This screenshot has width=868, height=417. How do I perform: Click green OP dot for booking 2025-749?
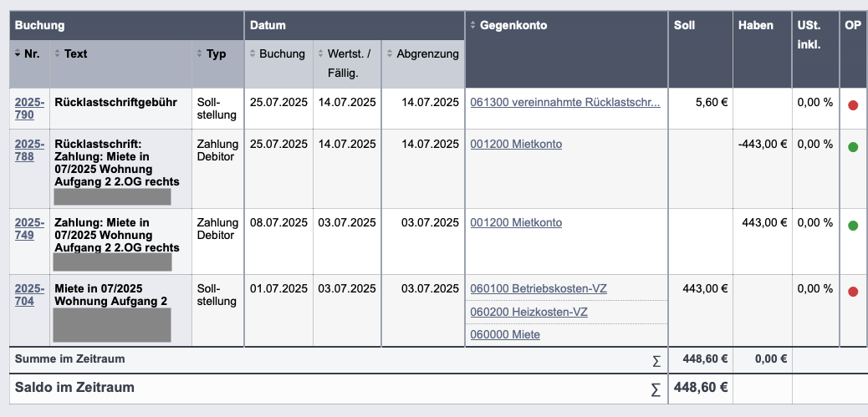[x=852, y=226]
